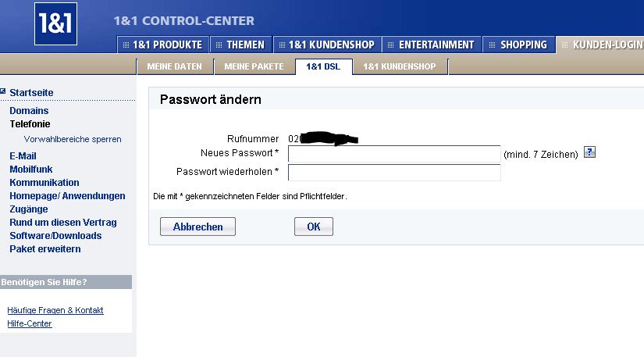644x357 pixels.
Task: Click the 1&1 logo
Action: pyautogui.click(x=56, y=23)
